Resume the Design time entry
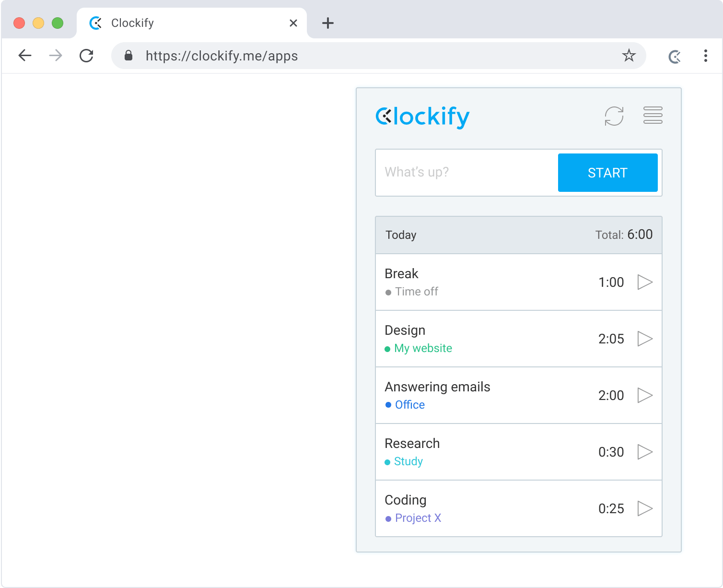This screenshot has width=723, height=588. pyautogui.click(x=645, y=339)
